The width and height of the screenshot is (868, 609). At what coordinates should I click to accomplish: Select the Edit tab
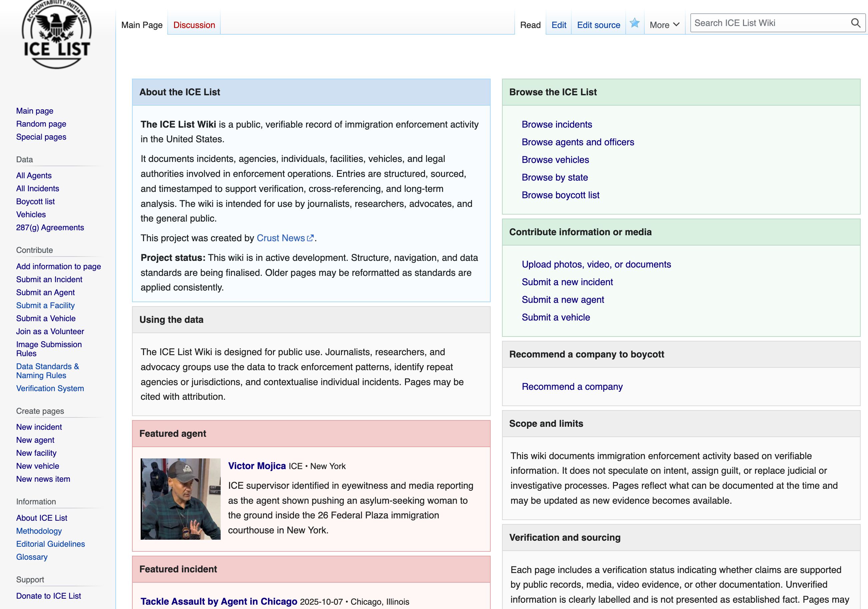tap(558, 25)
